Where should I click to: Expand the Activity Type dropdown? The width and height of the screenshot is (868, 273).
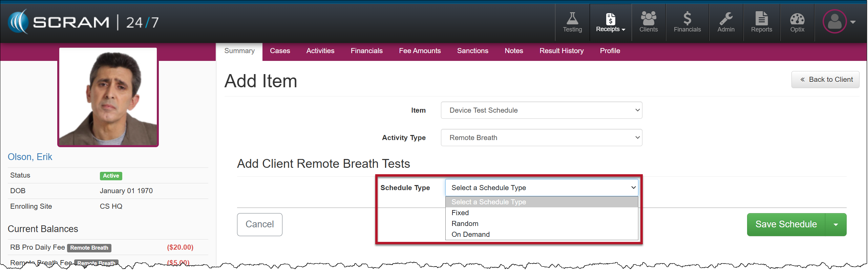pyautogui.click(x=541, y=138)
